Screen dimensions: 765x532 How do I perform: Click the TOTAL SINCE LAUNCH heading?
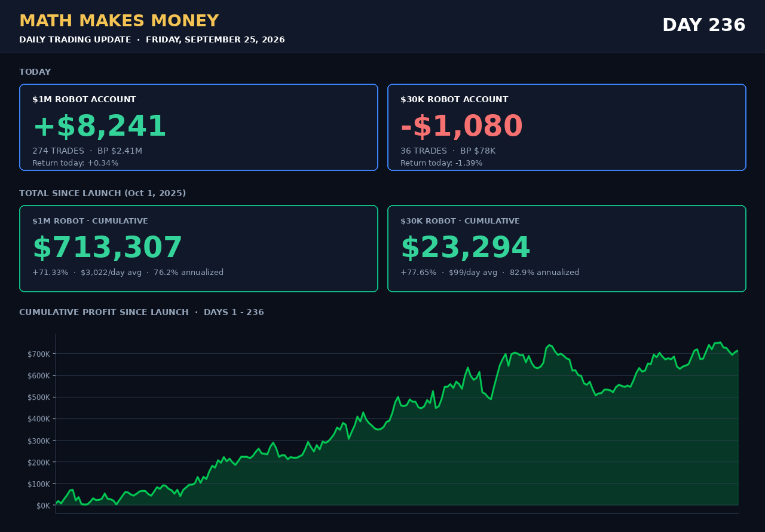[103, 194]
